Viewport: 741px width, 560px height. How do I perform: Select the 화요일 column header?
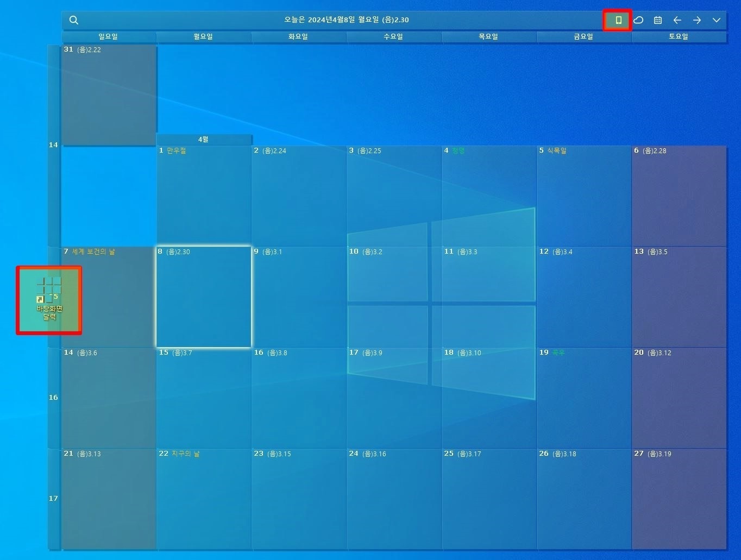click(299, 37)
